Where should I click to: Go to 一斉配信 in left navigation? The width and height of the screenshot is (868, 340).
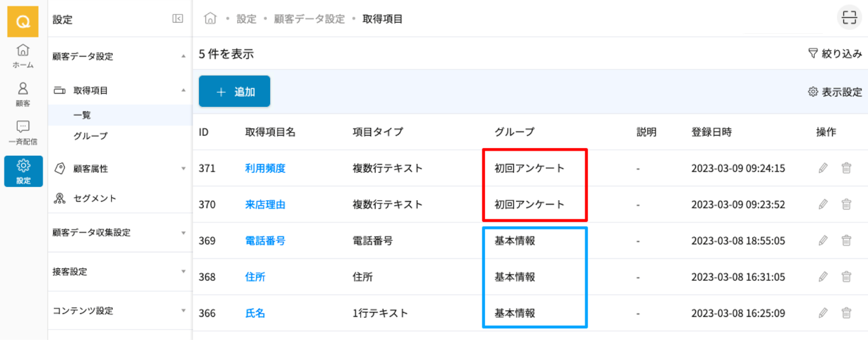click(23, 132)
